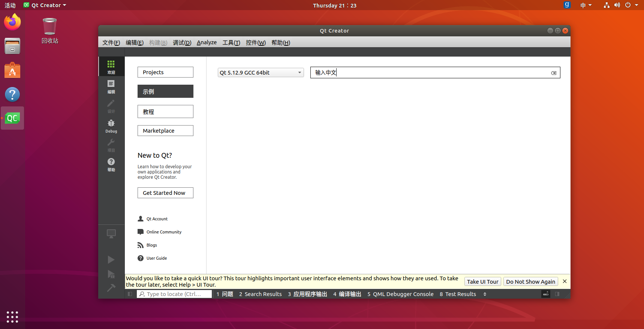This screenshot has height=329, width=644.
Task: Open the Marketplace page
Action: pos(165,131)
